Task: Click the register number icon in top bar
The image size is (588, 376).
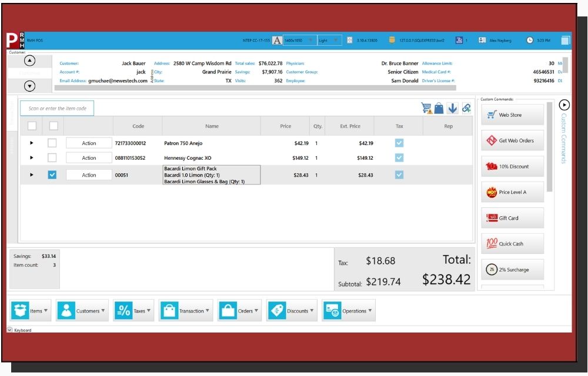Action: click(459, 40)
